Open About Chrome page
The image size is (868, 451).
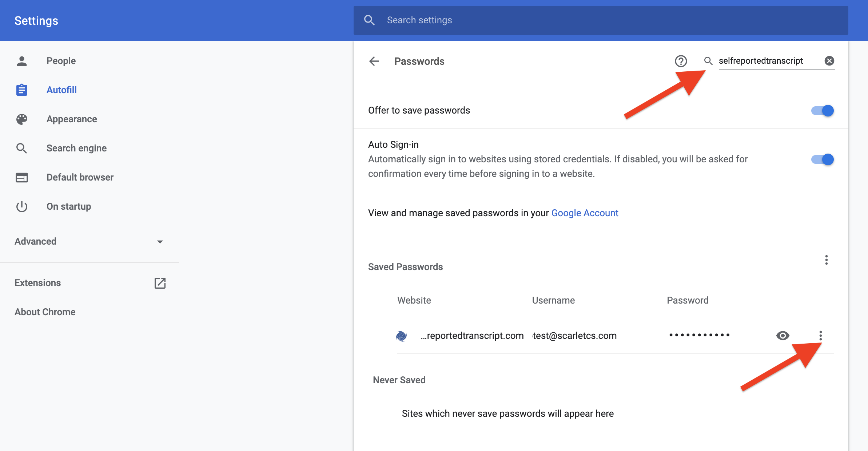pyautogui.click(x=45, y=312)
